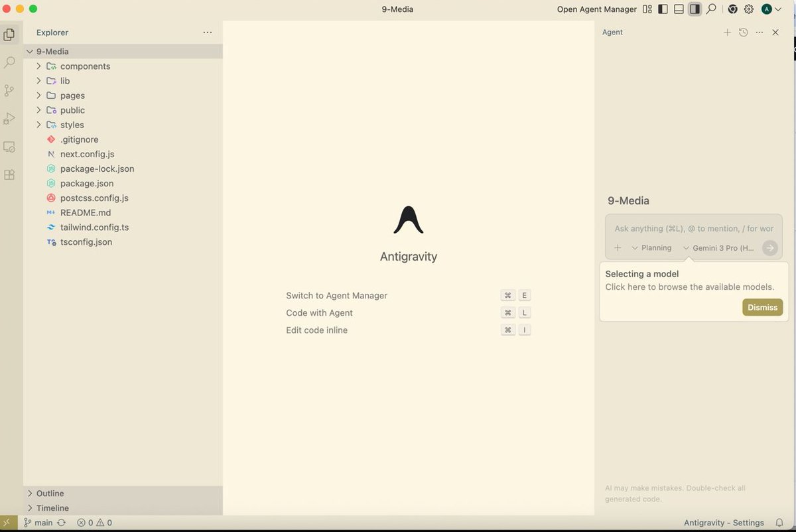Open the Source Control view in the activity bar
The width and height of the screenshot is (796, 532).
coord(9,91)
